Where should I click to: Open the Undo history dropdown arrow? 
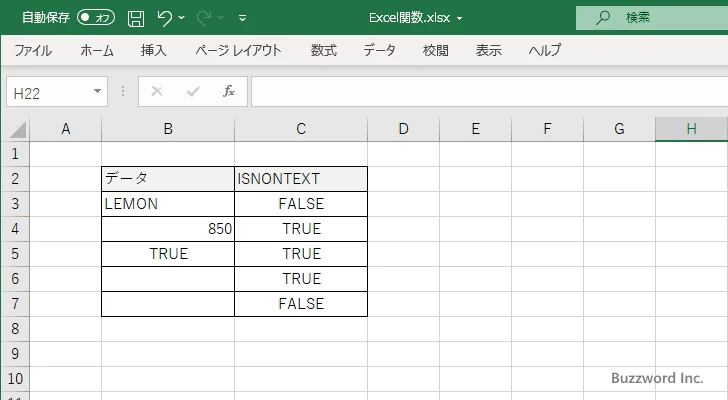click(x=182, y=18)
